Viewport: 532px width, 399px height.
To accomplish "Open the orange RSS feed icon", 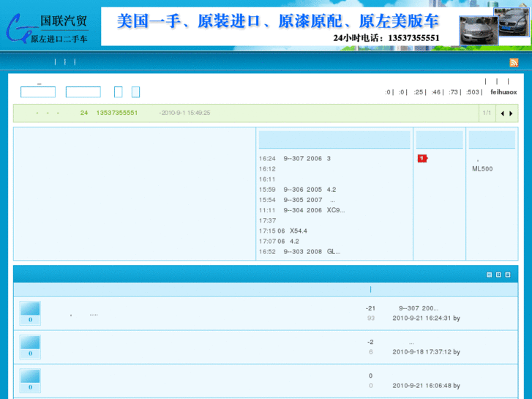I will click(x=514, y=62).
